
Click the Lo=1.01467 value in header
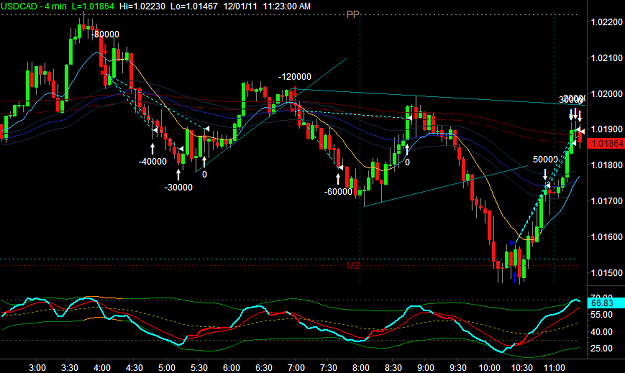(194, 6)
